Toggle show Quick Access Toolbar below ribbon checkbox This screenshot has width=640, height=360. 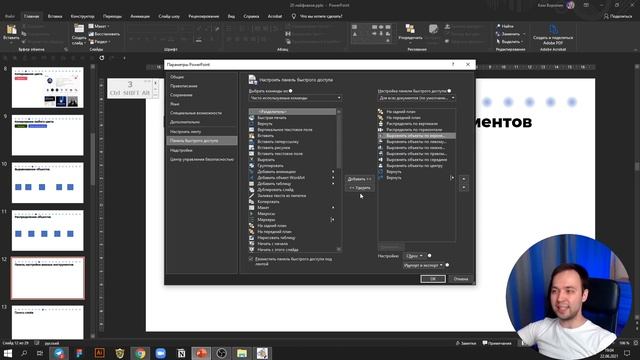[251, 259]
